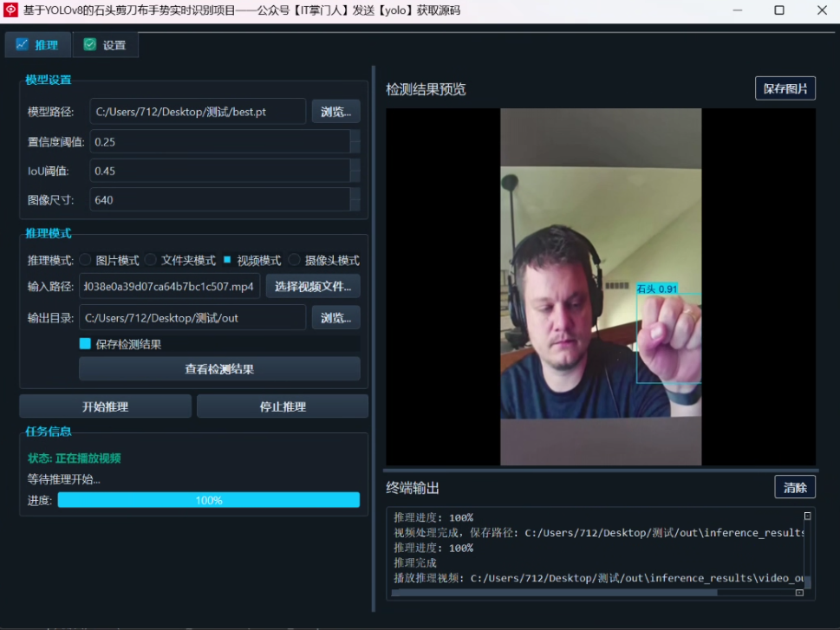The image size is (840, 630).
Task: Click the app logo icon in title bar
Action: point(10,10)
